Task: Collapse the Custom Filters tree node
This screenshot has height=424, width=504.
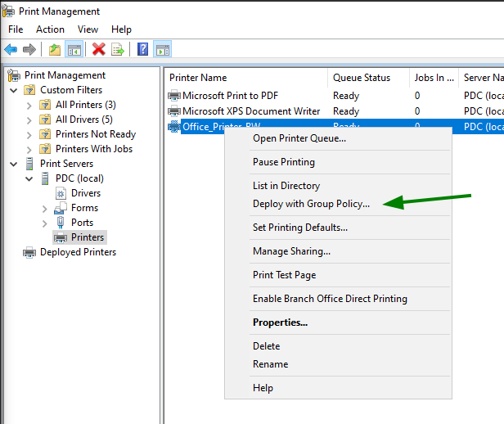Action: pos(13,90)
